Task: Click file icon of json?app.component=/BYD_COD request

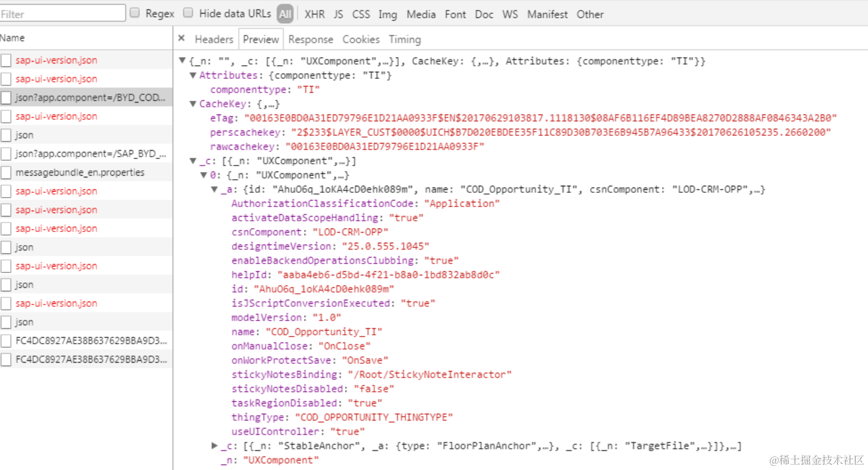Action: click(x=6, y=97)
